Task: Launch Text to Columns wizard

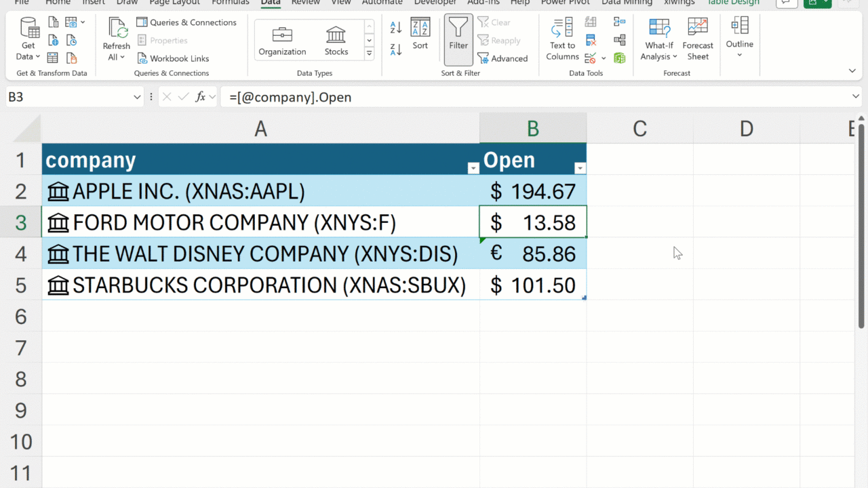Action: [x=562, y=40]
